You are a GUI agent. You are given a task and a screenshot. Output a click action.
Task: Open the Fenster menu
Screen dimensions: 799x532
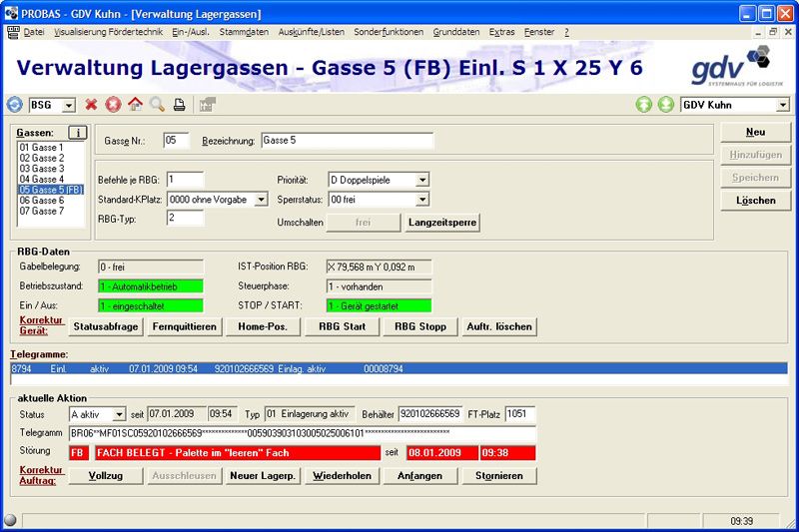click(x=539, y=32)
